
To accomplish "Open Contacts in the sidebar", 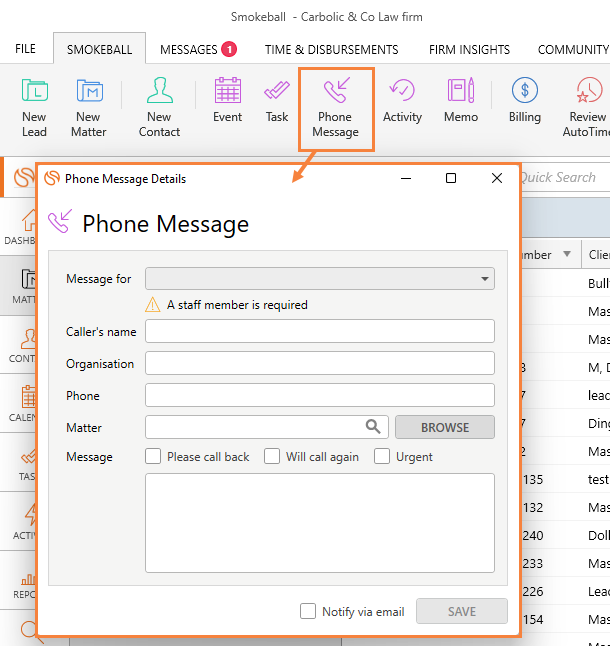I will [19, 345].
